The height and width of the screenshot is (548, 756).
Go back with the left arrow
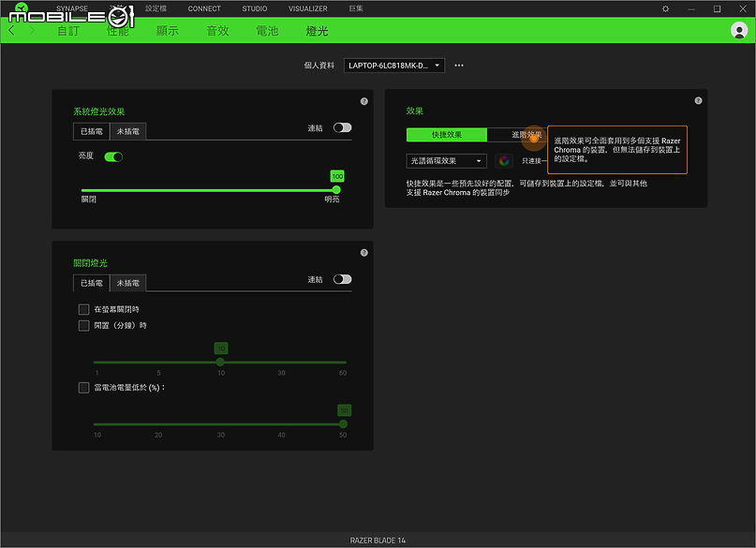tap(11, 30)
